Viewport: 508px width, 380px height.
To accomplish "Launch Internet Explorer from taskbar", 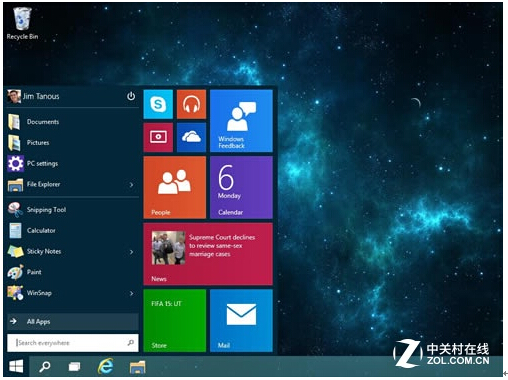I will pyautogui.click(x=105, y=366).
